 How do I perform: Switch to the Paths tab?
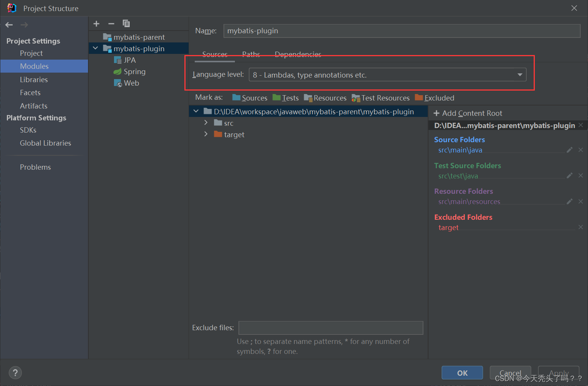point(251,54)
